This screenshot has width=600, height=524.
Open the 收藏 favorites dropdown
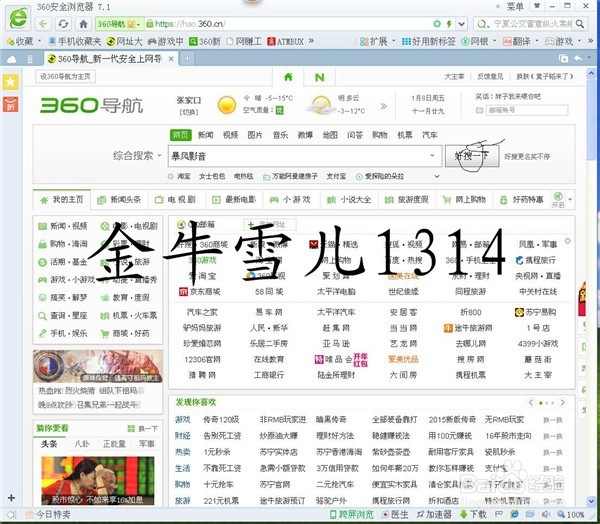tap(24, 41)
